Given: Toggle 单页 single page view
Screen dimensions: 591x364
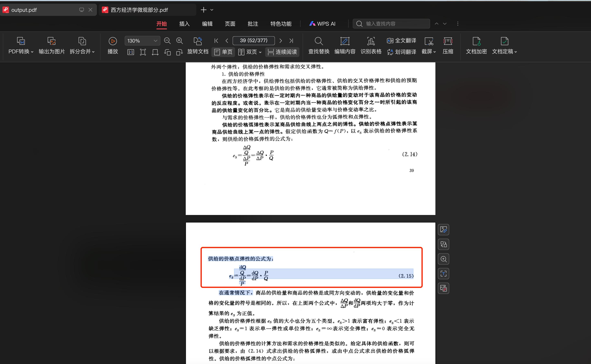Looking at the screenshot, I should point(223,52).
